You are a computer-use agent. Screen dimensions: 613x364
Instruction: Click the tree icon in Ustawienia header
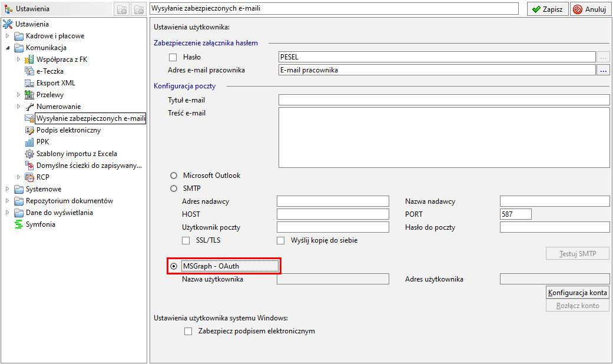(8, 9)
